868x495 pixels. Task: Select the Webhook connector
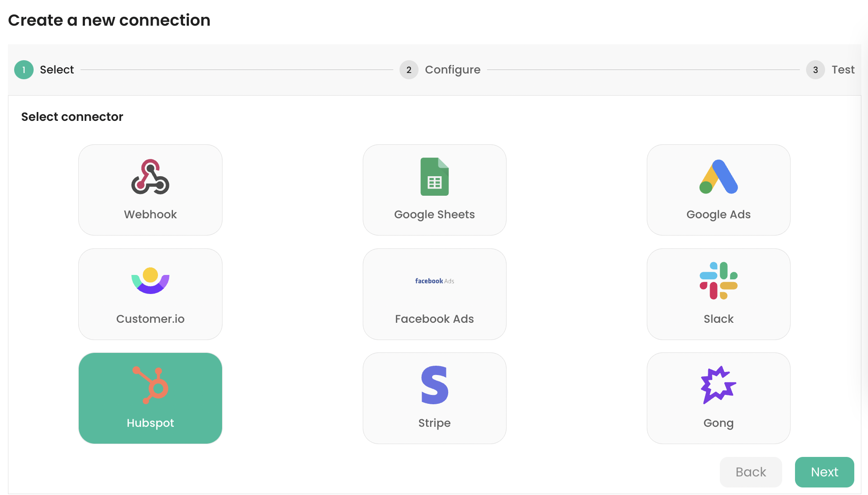pos(150,189)
